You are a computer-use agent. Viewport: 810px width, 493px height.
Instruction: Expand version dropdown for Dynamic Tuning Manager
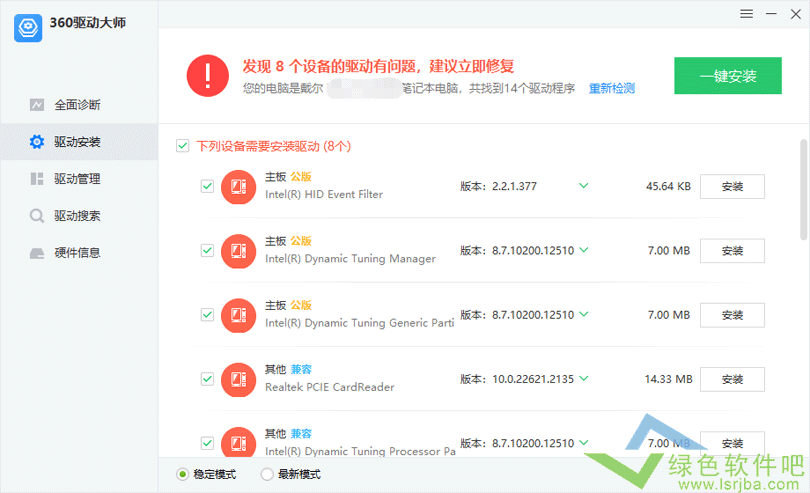click(x=583, y=250)
